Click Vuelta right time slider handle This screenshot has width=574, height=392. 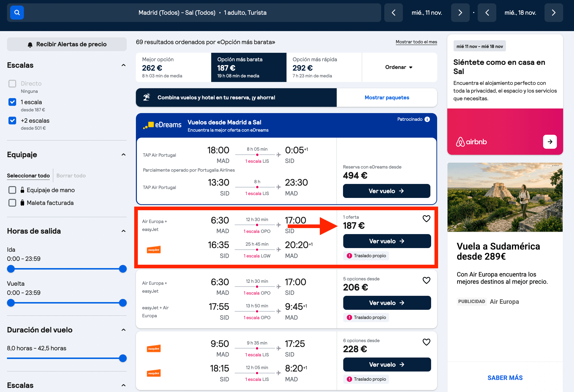coord(123,303)
